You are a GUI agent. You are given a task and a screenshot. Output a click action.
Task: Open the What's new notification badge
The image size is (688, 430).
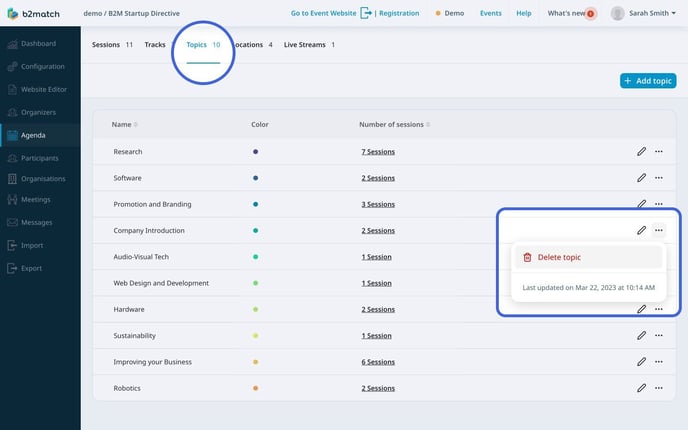click(590, 14)
